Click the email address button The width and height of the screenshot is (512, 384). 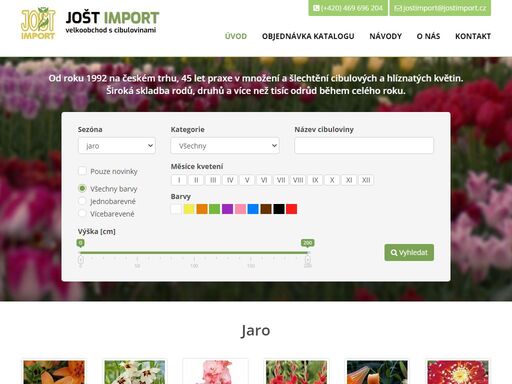(x=440, y=8)
